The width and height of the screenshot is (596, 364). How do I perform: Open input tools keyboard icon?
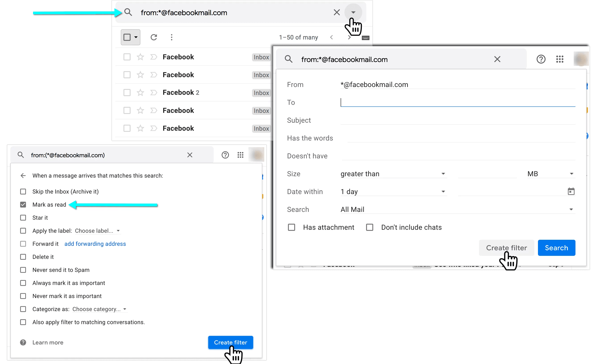[x=365, y=38]
